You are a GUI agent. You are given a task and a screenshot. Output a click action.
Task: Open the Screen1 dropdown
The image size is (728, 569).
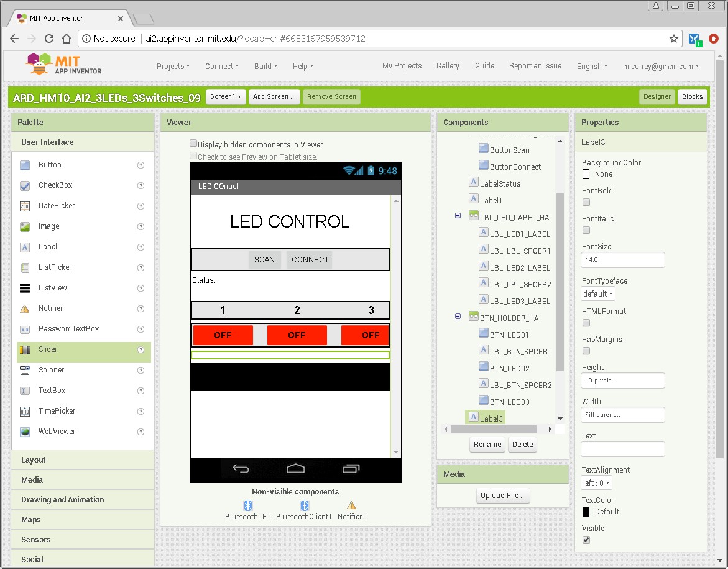point(225,97)
